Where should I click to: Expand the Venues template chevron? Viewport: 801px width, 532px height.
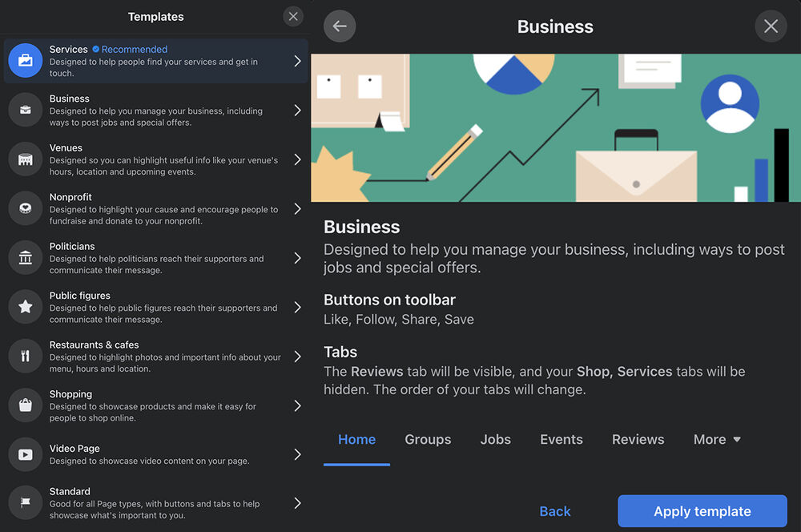coord(298,159)
